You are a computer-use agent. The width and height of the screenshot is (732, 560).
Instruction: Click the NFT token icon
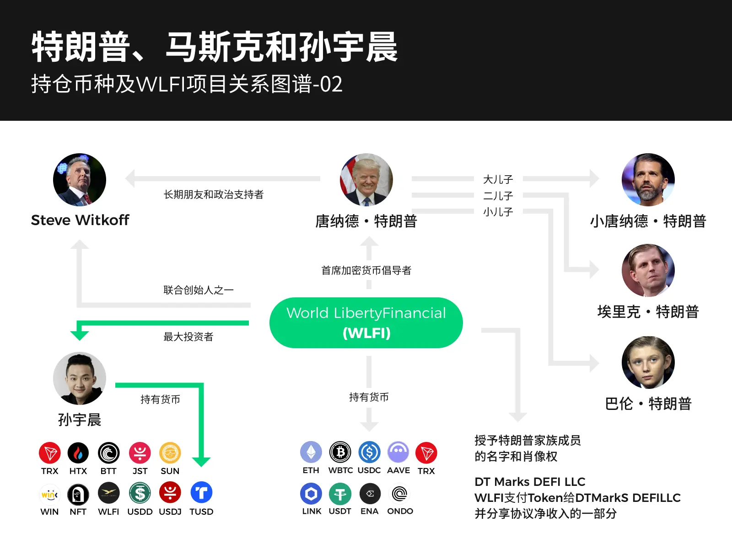pos(78,494)
